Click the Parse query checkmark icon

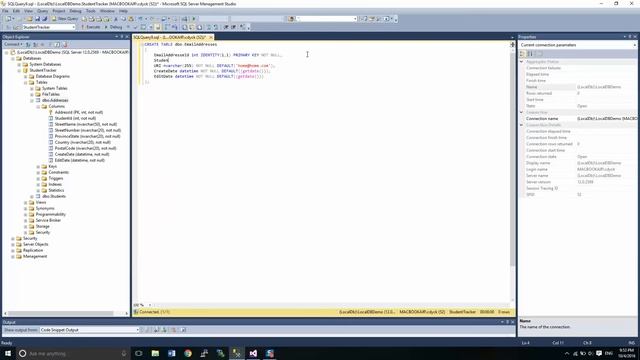pyautogui.click(x=136, y=27)
